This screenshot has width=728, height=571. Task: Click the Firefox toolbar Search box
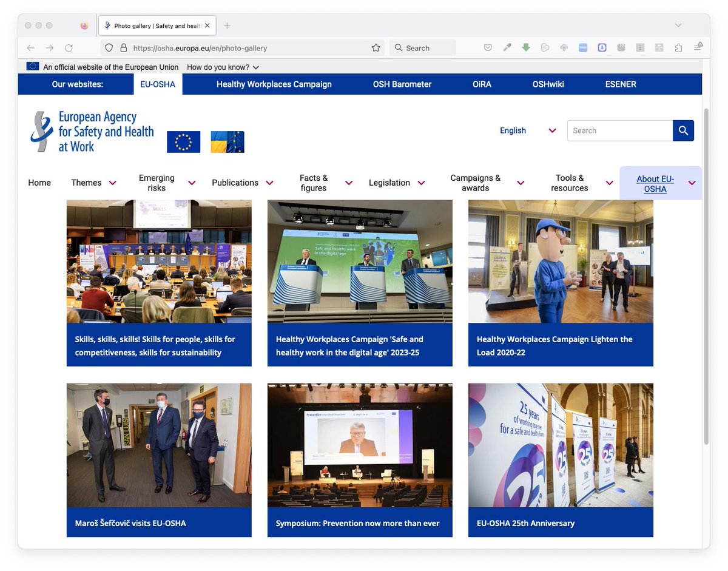[423, 48]
